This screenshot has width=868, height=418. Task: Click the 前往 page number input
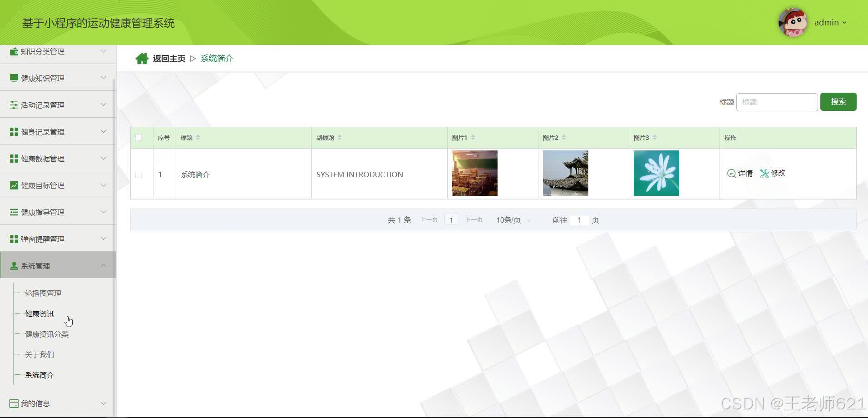pos(579,220)
